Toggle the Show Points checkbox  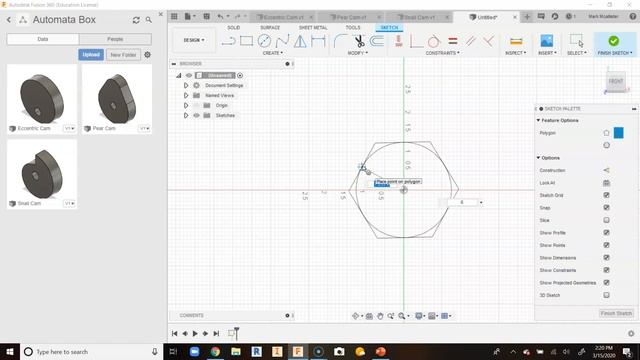pos(607,245)
